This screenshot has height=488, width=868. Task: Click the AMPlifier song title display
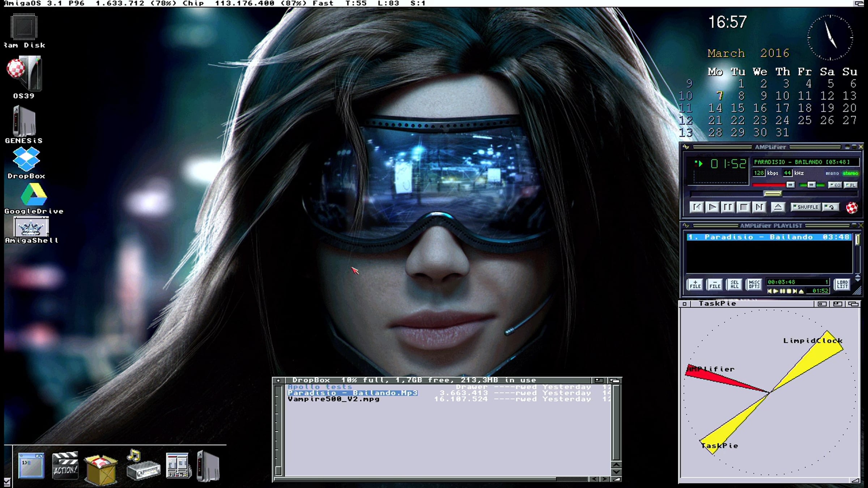806,162
